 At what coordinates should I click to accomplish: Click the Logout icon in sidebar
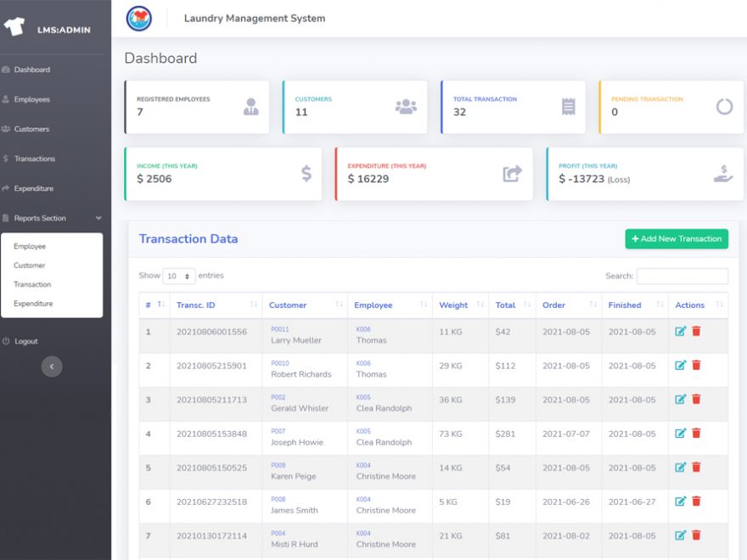(9, 341)
